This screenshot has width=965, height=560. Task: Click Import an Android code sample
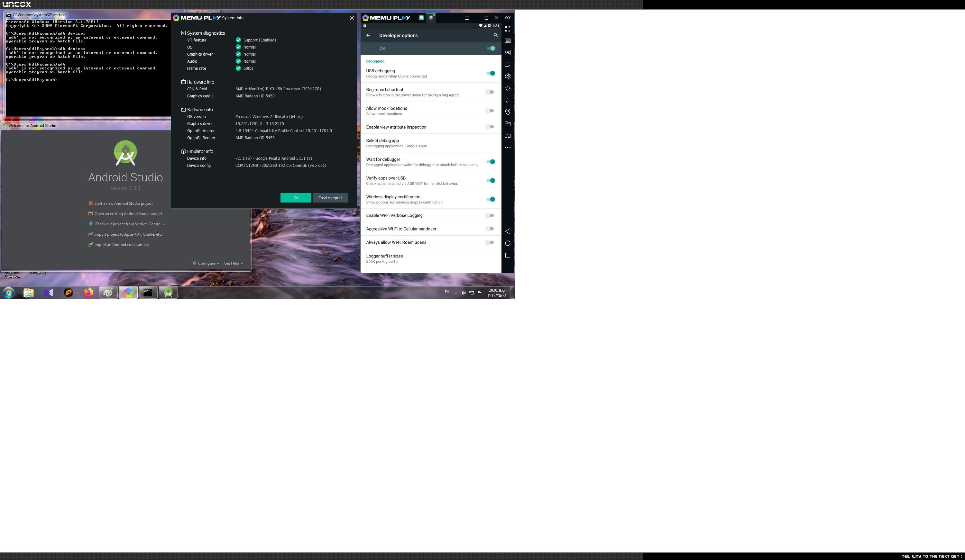118,245
